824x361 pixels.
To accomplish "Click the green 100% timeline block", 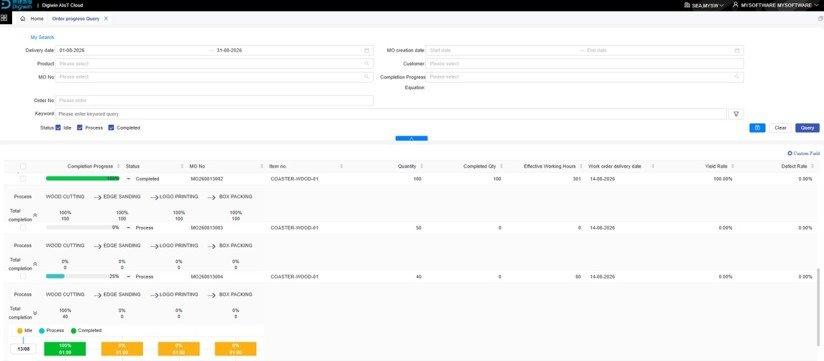I will (x=65, y=349).
